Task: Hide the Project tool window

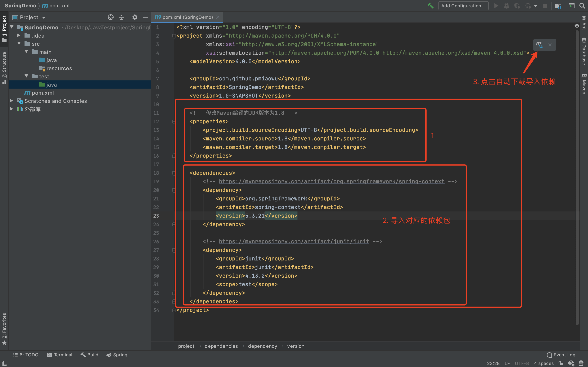Action: 145,17
